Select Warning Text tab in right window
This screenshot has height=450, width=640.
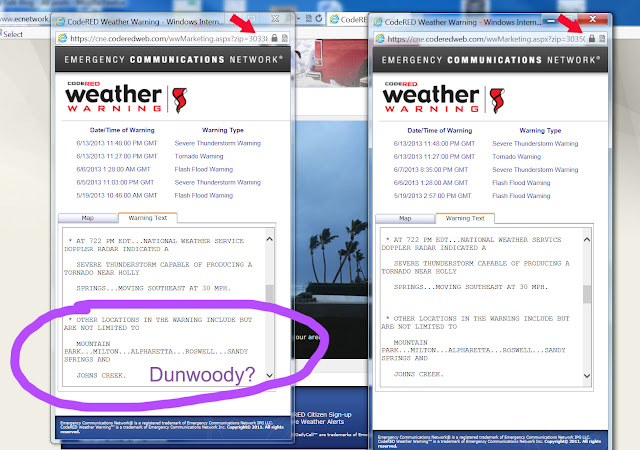(x=465, y=218)
